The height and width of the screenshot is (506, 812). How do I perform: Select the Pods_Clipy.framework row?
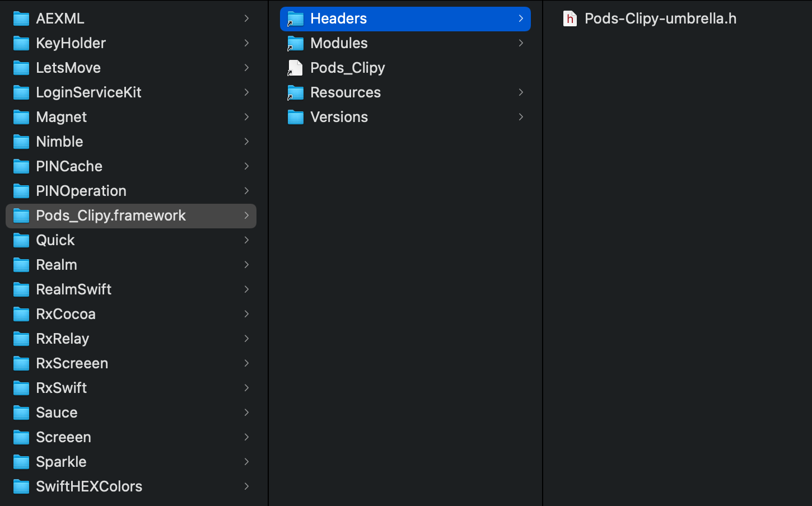coord(131,215)
